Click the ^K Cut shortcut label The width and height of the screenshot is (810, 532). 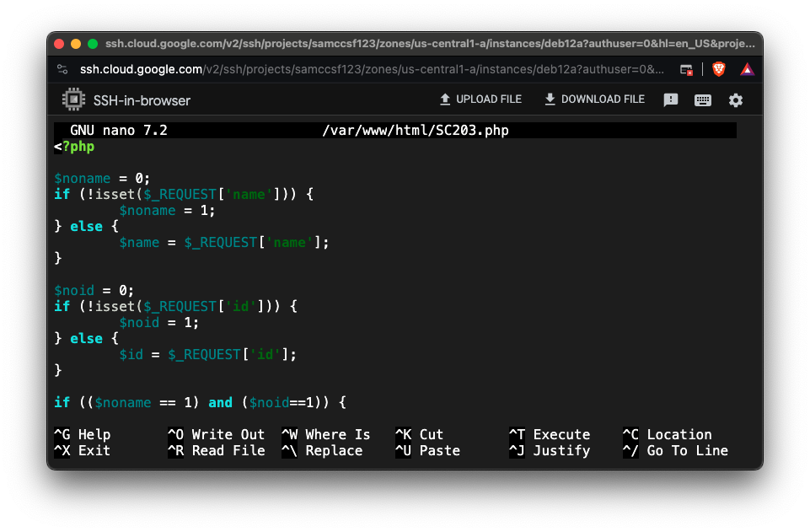(x=419, y=434)
